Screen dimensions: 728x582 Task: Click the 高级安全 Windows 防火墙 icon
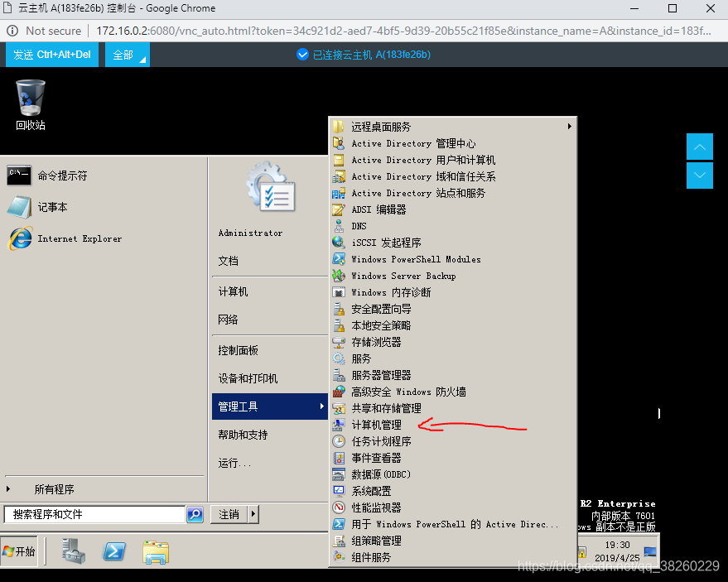click(339, 392)
